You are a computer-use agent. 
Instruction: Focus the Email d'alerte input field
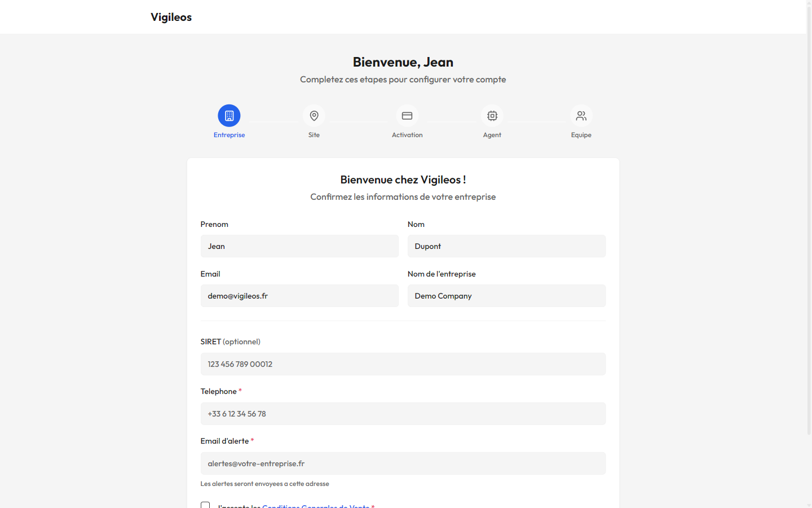point(403,463)
